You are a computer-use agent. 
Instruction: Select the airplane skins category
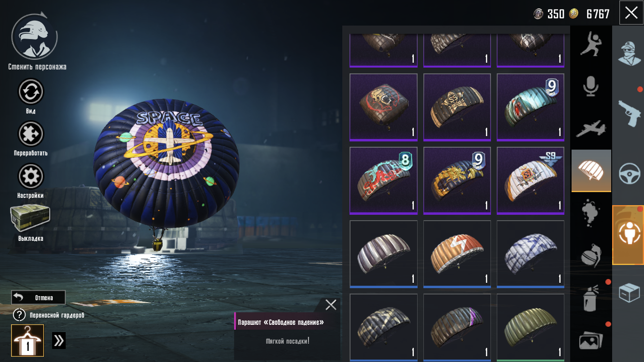(591, 128)
